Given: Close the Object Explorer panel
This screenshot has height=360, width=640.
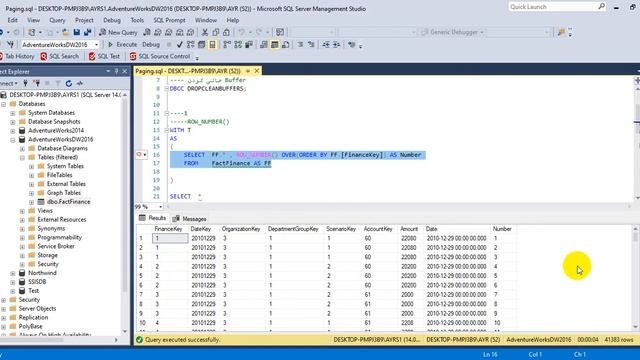Looking at the screenshot, I should 124,71.
